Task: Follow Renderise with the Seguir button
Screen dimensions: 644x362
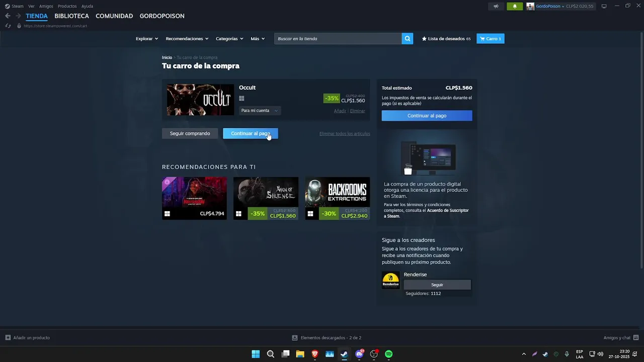Action: pyautogui.click(x=437, y=285)
